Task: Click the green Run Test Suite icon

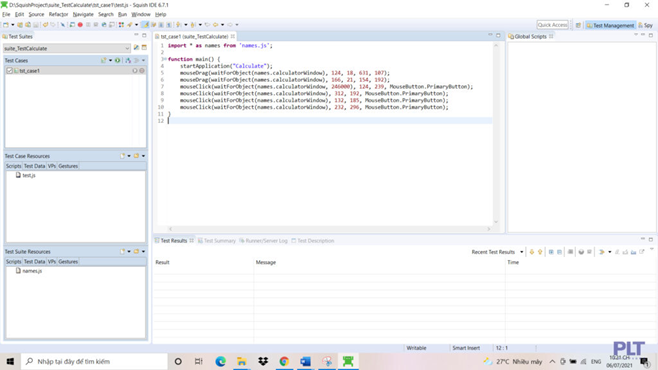Action: click(118, 60)
